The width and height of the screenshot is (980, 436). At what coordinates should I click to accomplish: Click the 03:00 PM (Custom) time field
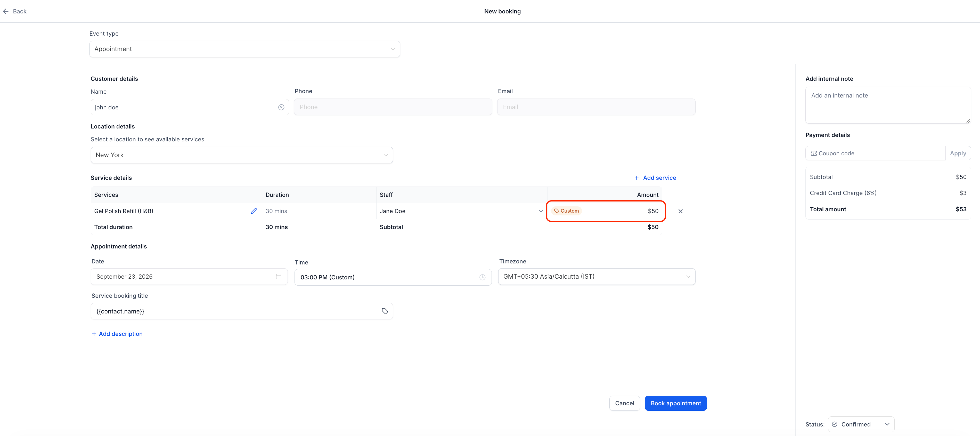point(393,277)
